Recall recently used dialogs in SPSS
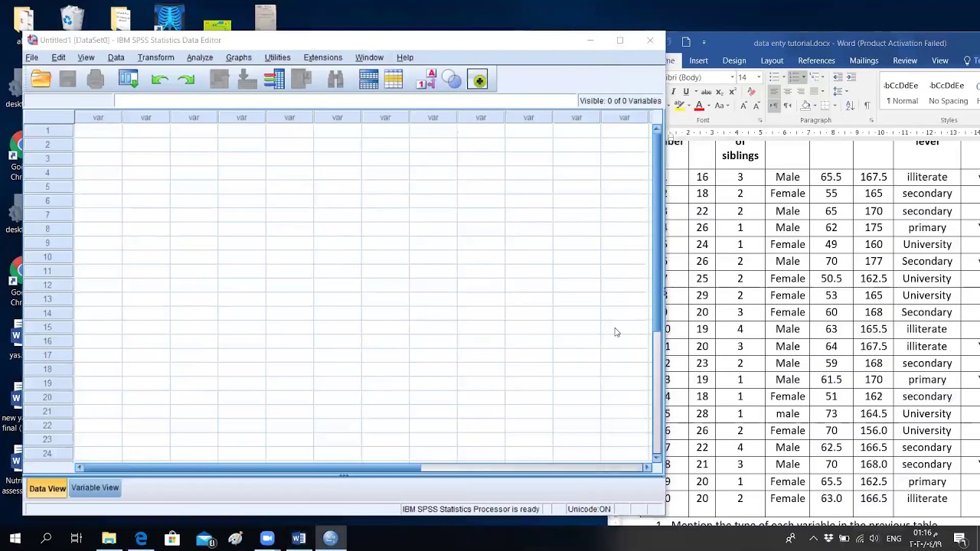Viewport: 980px width, 551px height. click(x=128, y=79)
